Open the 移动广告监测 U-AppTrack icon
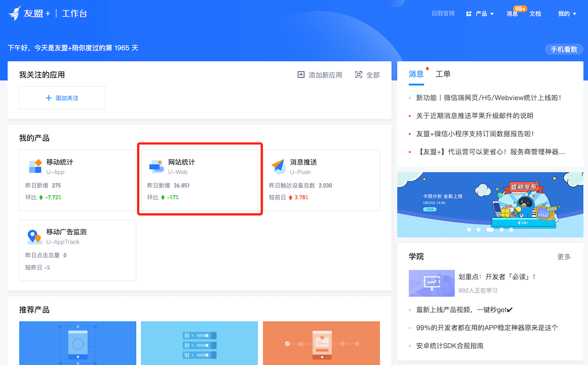588x365 pixels. 35,237
